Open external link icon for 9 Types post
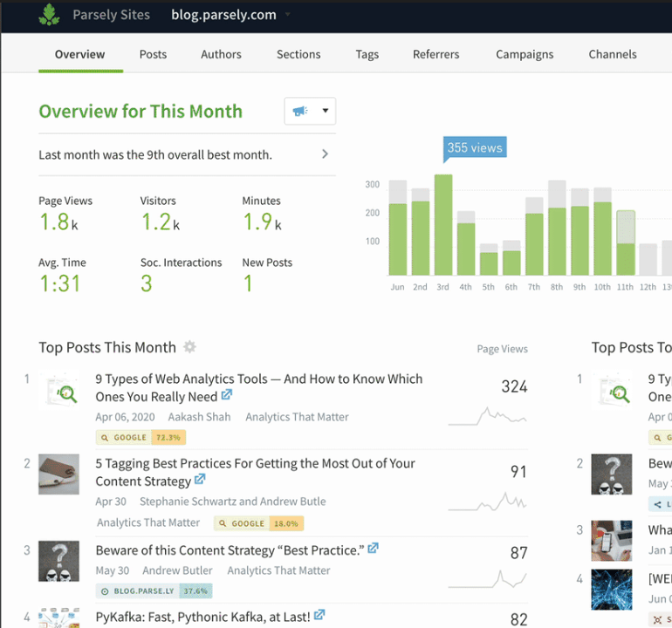672x628 pixels. click(227, 396)
